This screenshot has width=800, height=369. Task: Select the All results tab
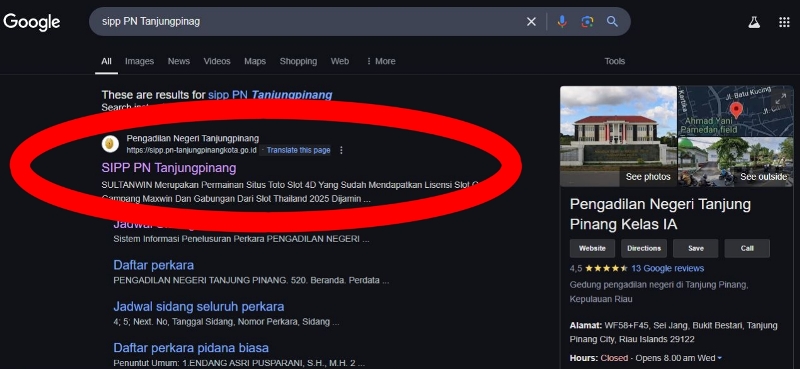click(x=106, y=61)
